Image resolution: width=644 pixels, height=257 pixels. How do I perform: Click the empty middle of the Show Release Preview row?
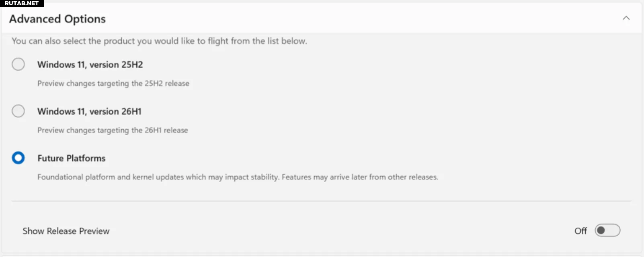pyautogui.click(x=322, y=231)
